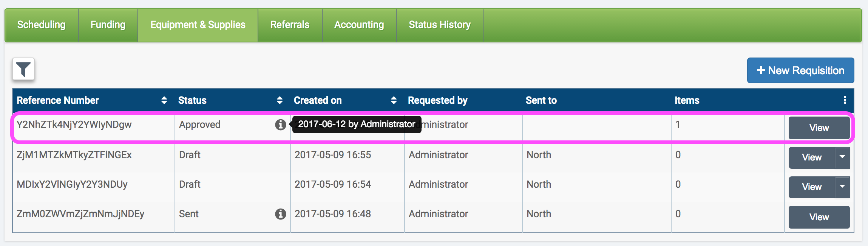Sort by Status column arrows

point(280,100)
